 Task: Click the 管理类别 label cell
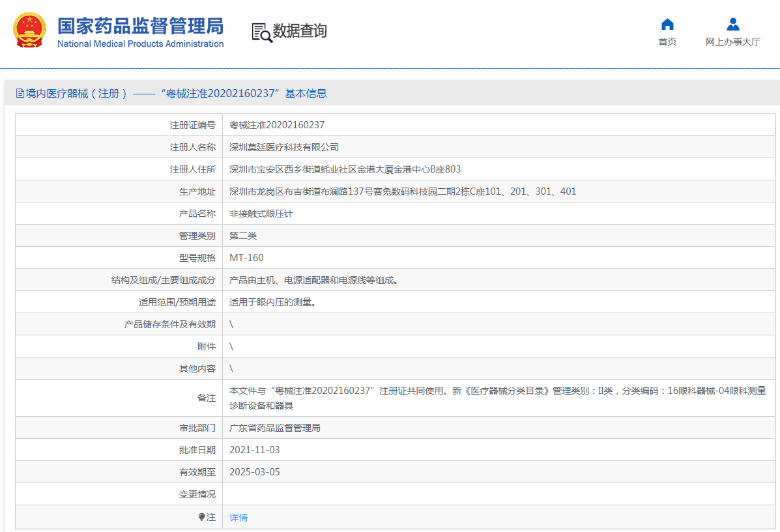coord(119,236)
